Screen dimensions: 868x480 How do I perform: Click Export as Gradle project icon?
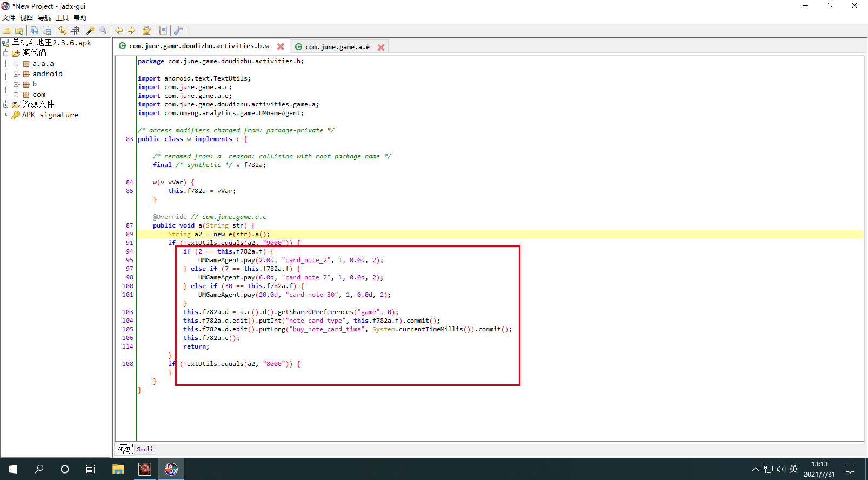click(47, 31)
